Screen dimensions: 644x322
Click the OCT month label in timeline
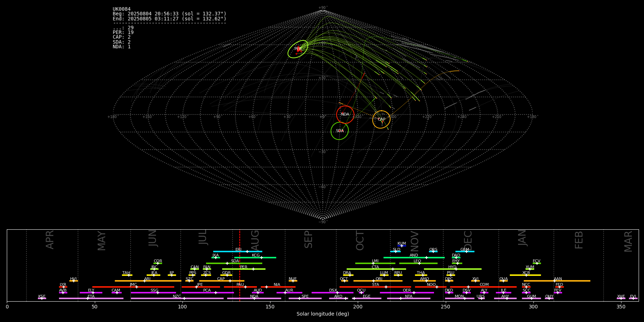point(360,240)
